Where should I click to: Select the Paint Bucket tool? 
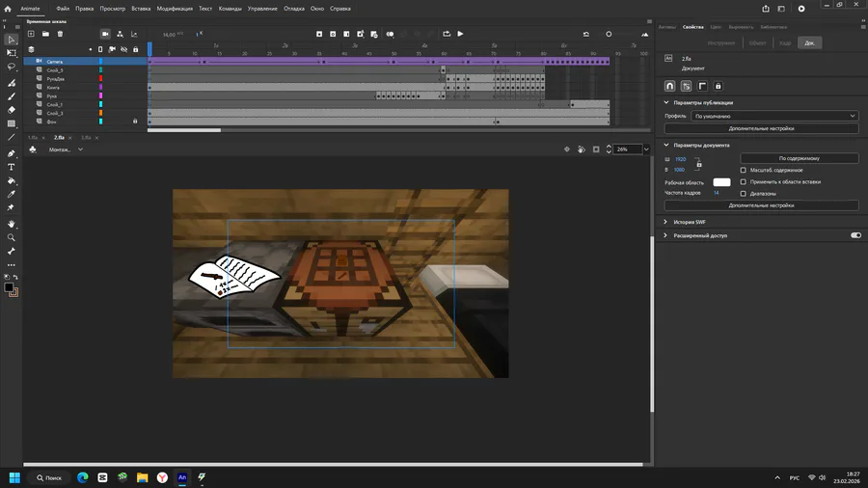pyautogui.click(x=11, y=180)
